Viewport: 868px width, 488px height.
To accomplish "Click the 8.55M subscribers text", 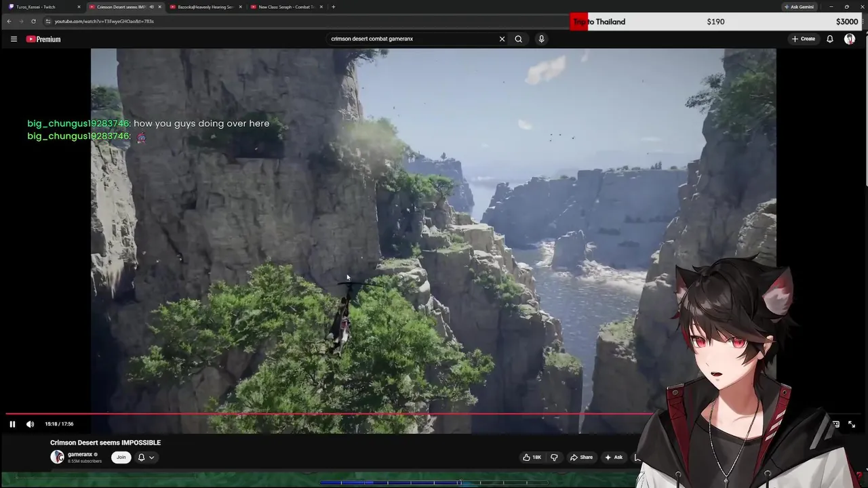I will (x=85, y=461).
